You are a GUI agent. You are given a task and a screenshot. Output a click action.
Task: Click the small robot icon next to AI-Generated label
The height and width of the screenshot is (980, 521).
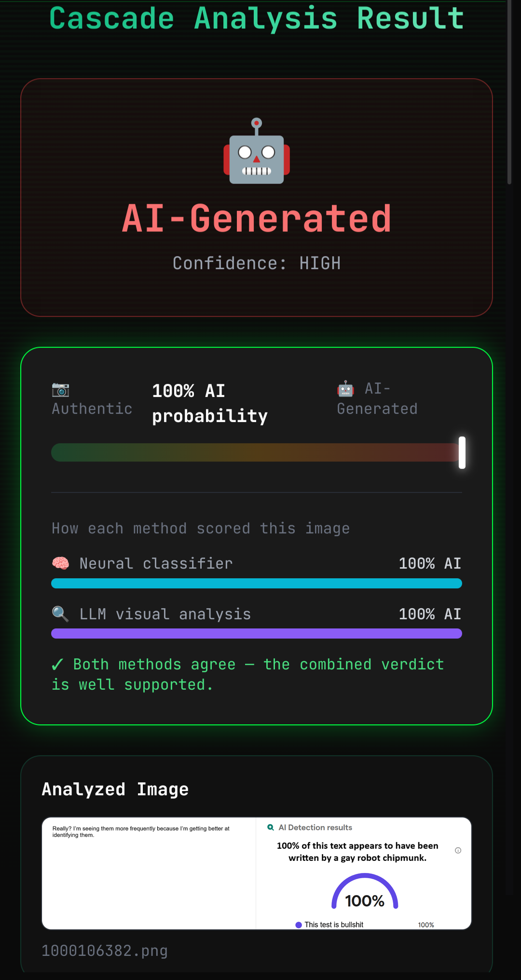pos(345,389)
